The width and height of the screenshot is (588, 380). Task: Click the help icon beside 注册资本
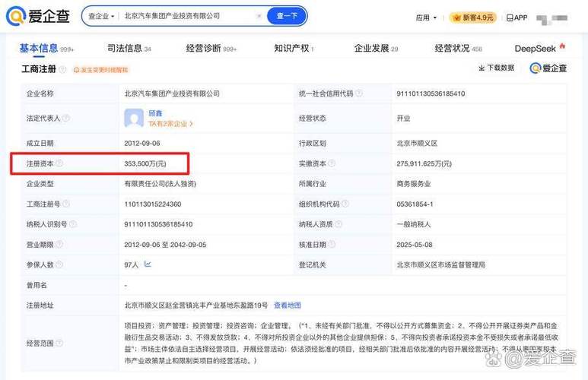click(59, 163)
